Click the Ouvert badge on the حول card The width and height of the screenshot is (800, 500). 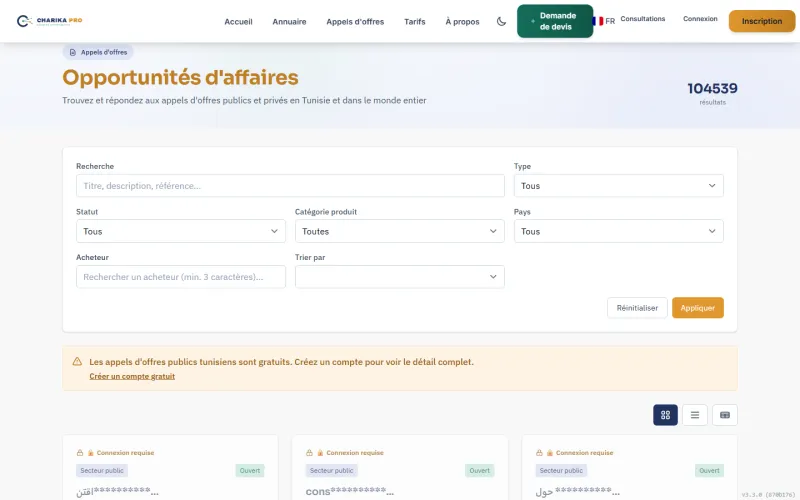click(709, 470)
